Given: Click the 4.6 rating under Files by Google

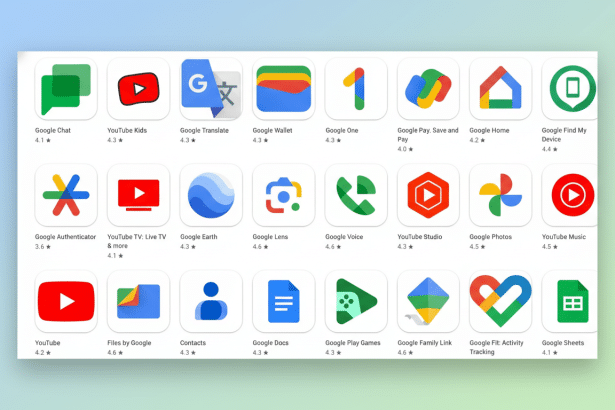Looking at the screenshot, I should 115,353.
